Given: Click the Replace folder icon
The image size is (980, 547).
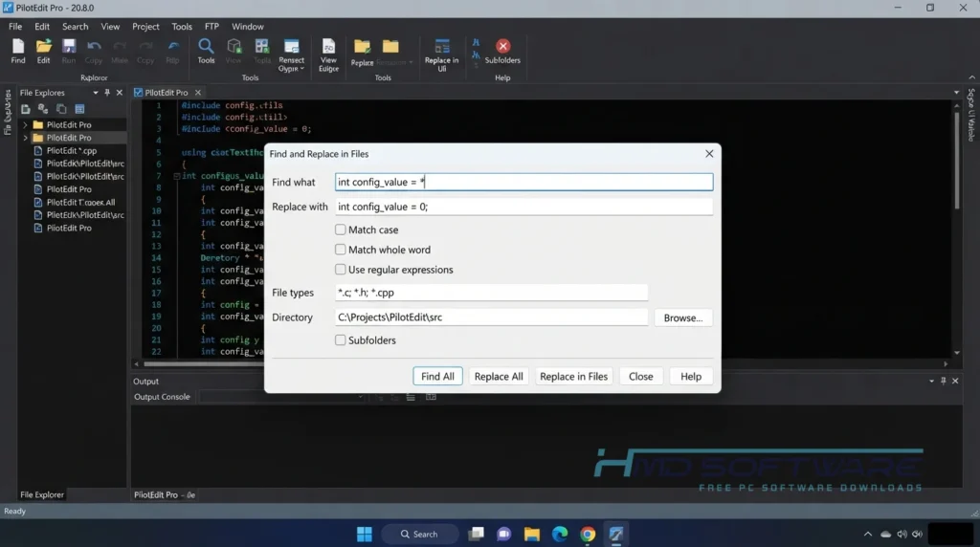Looking at the screenshot, I should coord(362,47).
